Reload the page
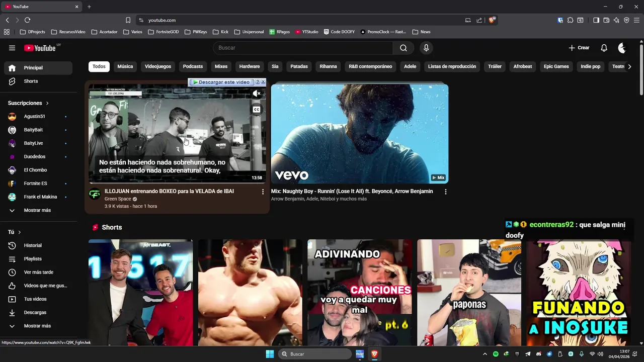 [x=27, y=20]
